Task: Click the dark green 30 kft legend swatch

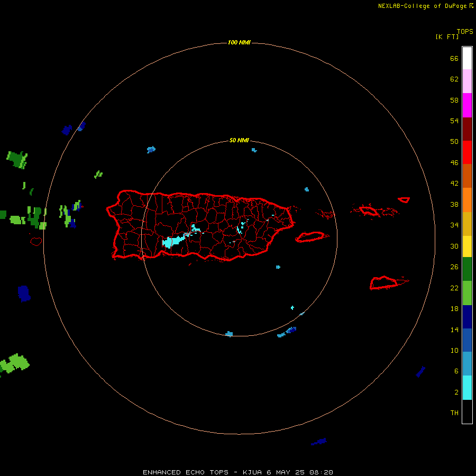Action: [x=467, y=269]
